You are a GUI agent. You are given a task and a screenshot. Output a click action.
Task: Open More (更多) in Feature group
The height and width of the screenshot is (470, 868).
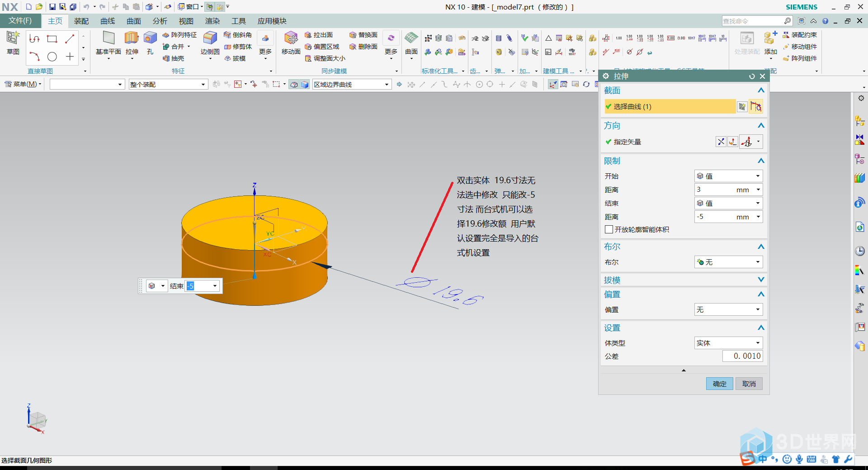[265, 45]
